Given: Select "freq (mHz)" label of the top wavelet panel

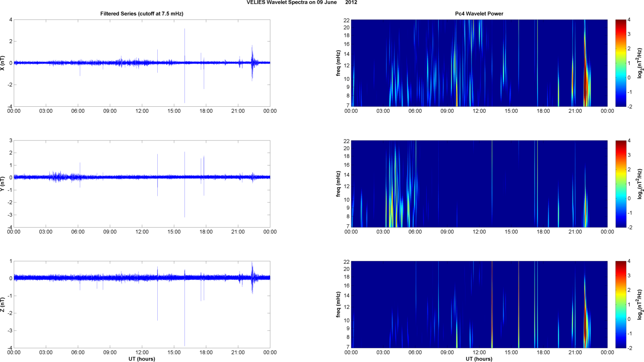Looking at the screenshot, I should point(338,63).
